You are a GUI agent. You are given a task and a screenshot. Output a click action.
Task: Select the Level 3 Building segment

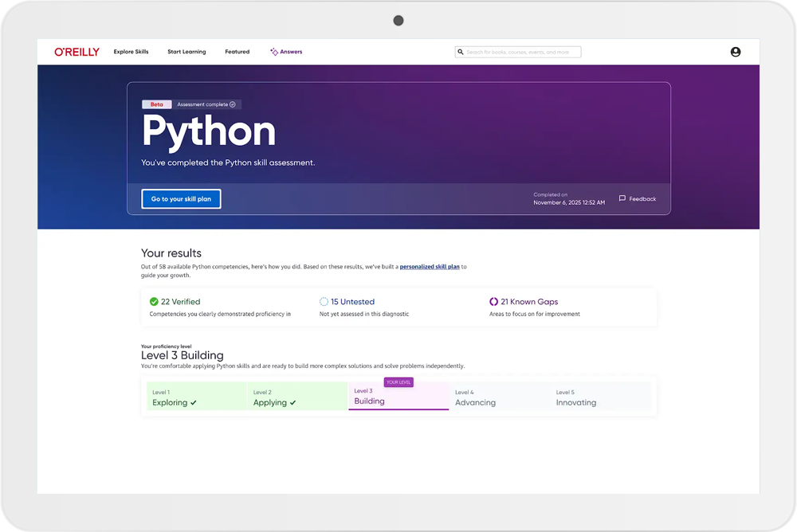pyautogui.click(x=398, y=397)
